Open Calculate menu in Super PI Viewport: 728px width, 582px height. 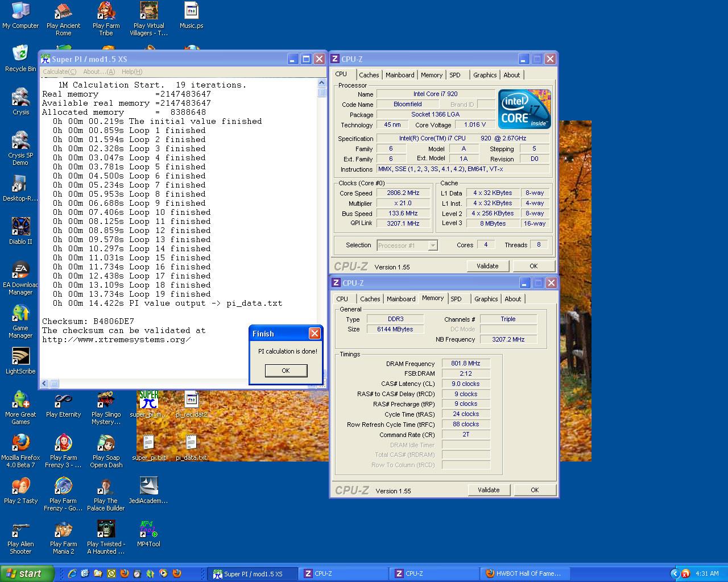click(x=60, y=72)
